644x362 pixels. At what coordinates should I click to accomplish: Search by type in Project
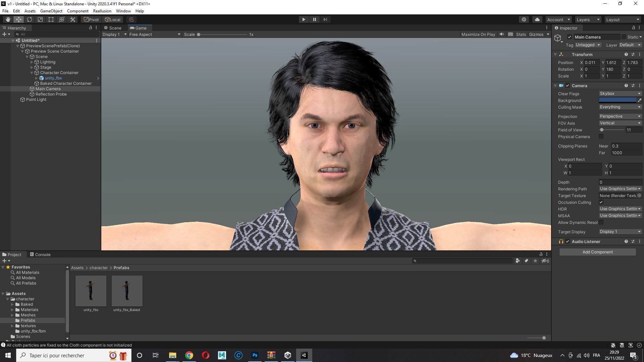pos(518,261)
